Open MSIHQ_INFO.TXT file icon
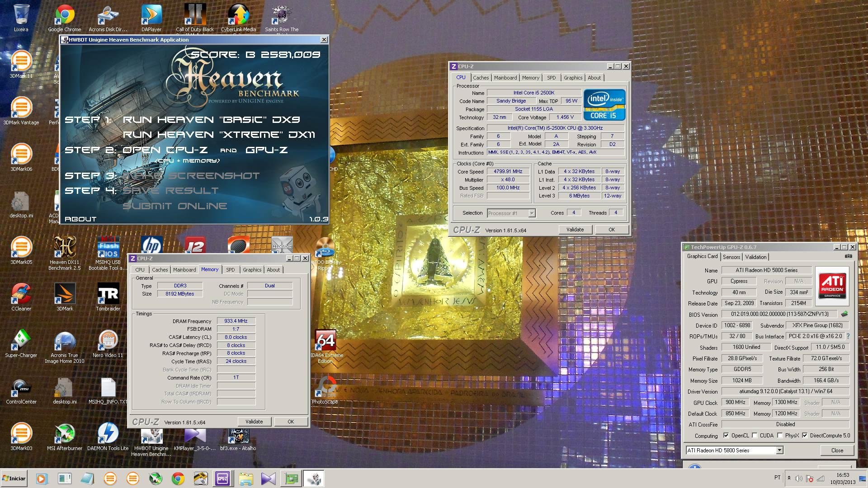The image size is (868, 488). coord(108,390)
